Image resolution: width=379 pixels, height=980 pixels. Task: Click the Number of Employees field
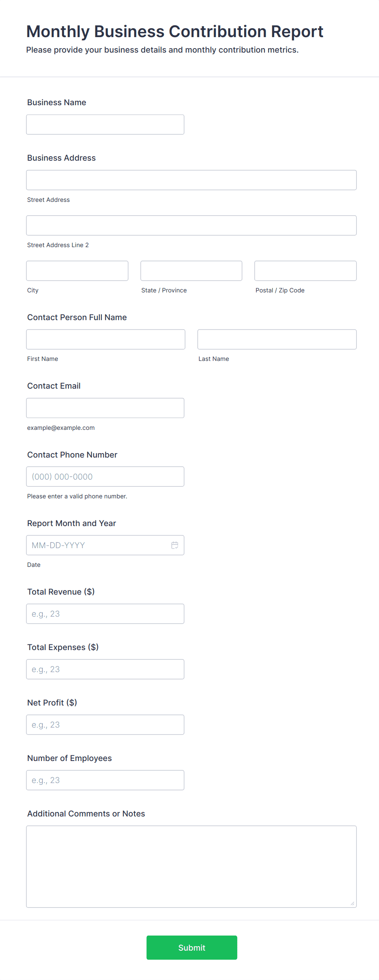(105, 780)
